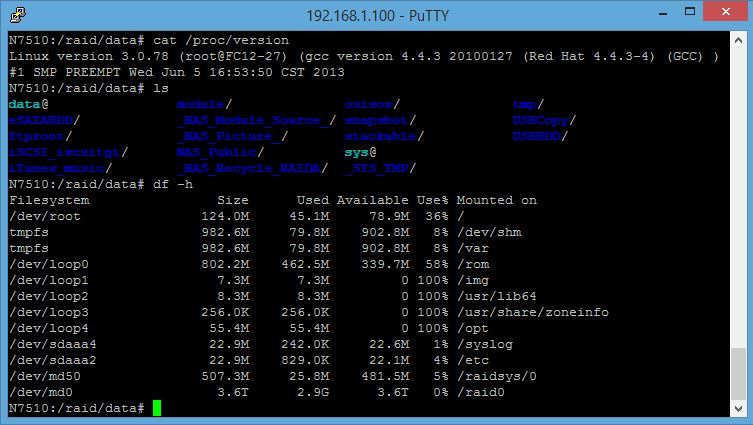
Task: Click the 'df -h' command text
Action: coord(173,184)
